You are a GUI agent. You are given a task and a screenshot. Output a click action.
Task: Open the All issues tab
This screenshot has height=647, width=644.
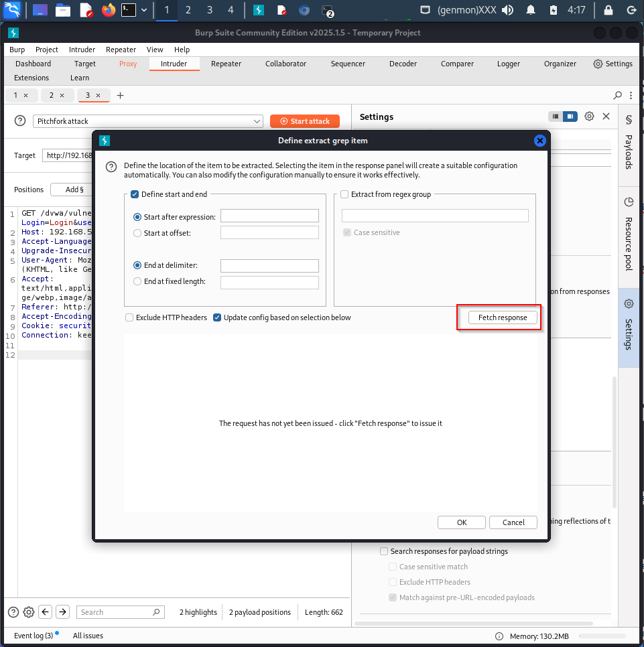(88, 636)
